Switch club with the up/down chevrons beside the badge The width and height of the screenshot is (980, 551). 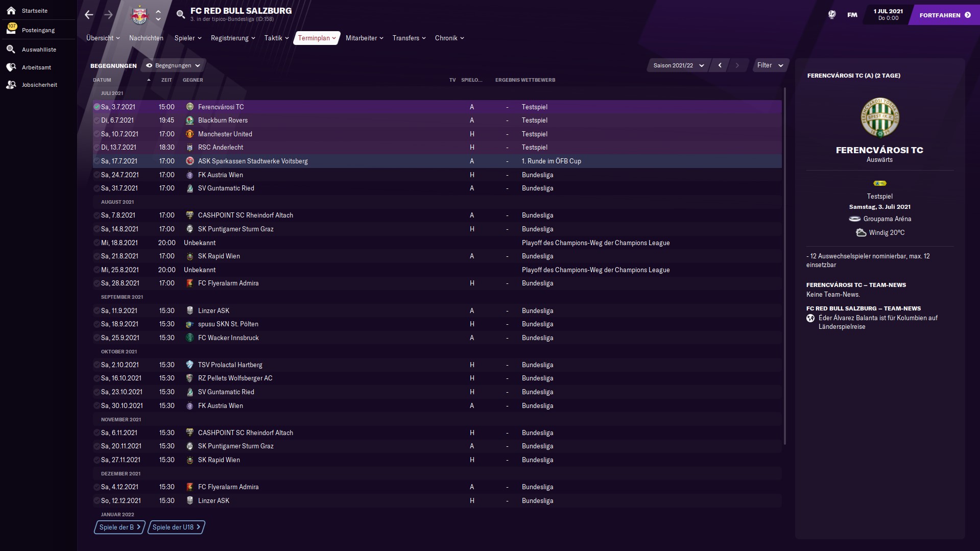tap(158, 15)
